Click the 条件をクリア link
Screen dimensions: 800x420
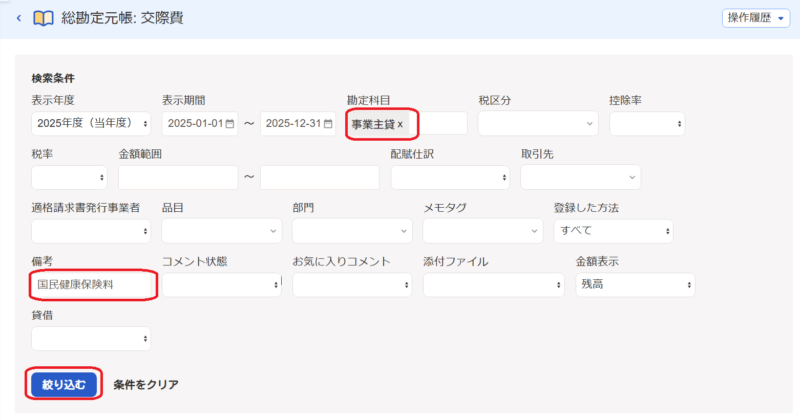[x=146, y=384]
